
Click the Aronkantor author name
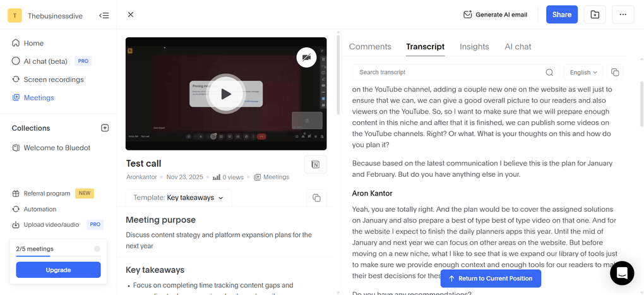pos(143,177)
